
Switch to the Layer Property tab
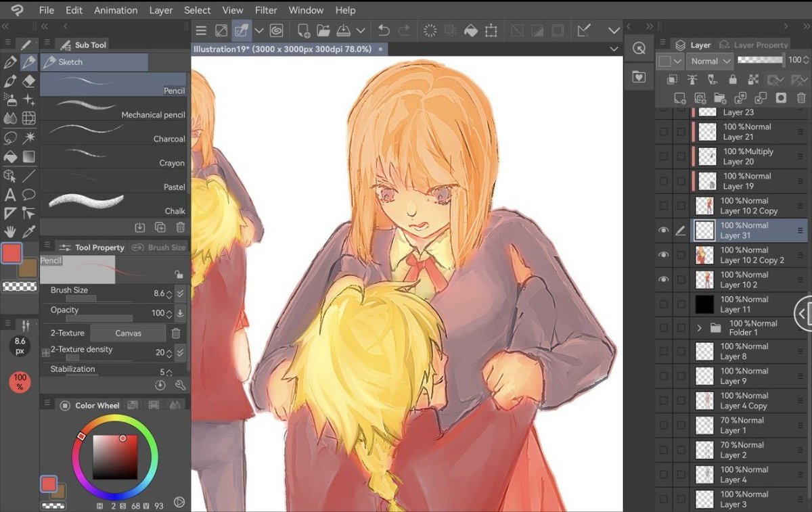[754, 45]
